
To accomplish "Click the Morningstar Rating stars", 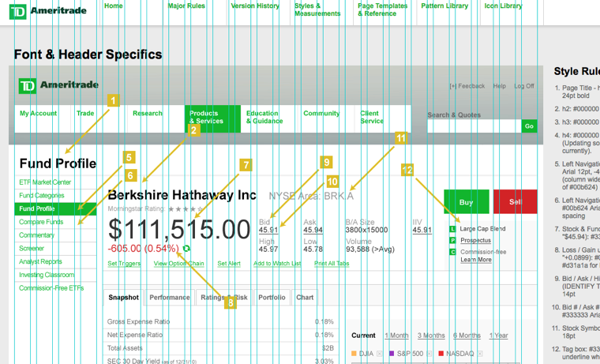I will point(186,209).
